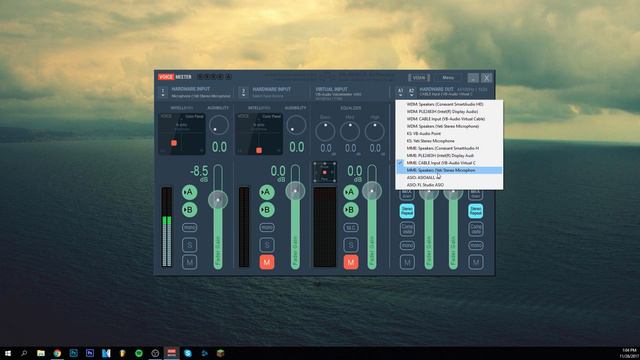Mute right output bus with M
Screen dimensions: 640x360
click(x=476, y=262)
